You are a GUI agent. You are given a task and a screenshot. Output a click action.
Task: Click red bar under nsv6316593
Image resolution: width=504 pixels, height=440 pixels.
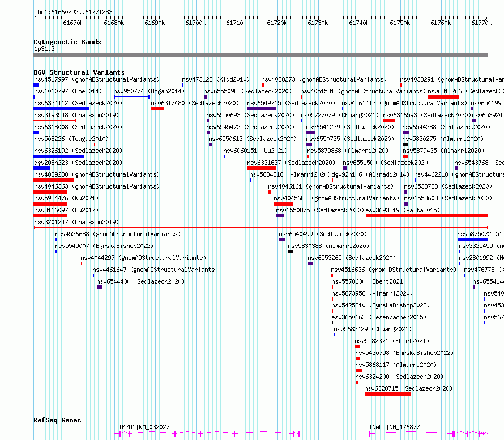(389, 121)
